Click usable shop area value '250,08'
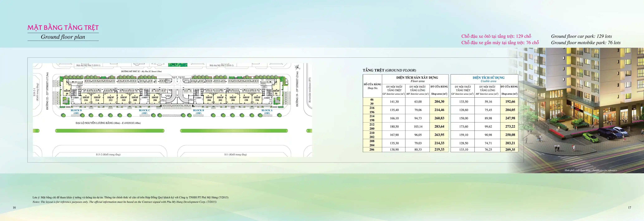 510,135
